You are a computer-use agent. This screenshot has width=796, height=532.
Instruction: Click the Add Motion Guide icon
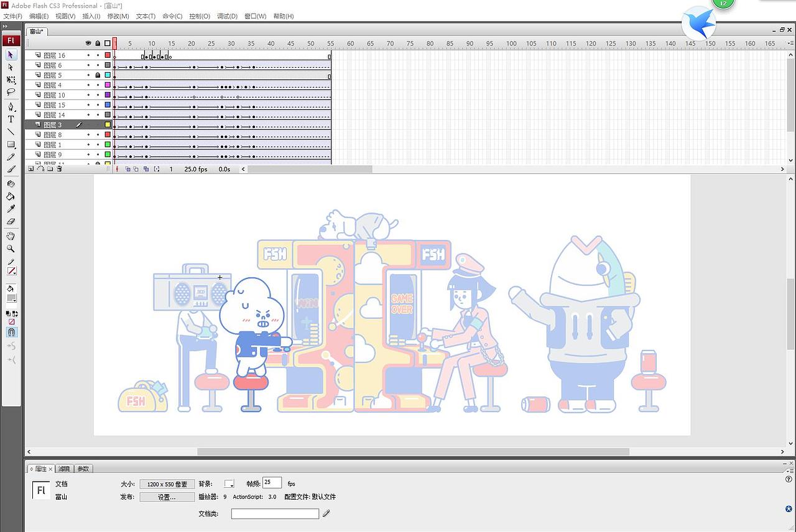40,168
